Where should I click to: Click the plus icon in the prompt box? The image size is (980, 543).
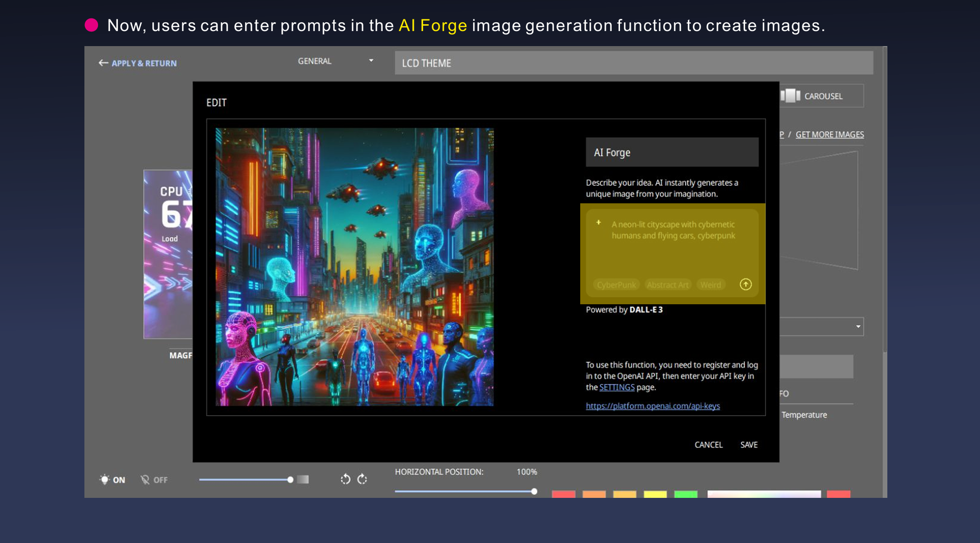[598, 223]
